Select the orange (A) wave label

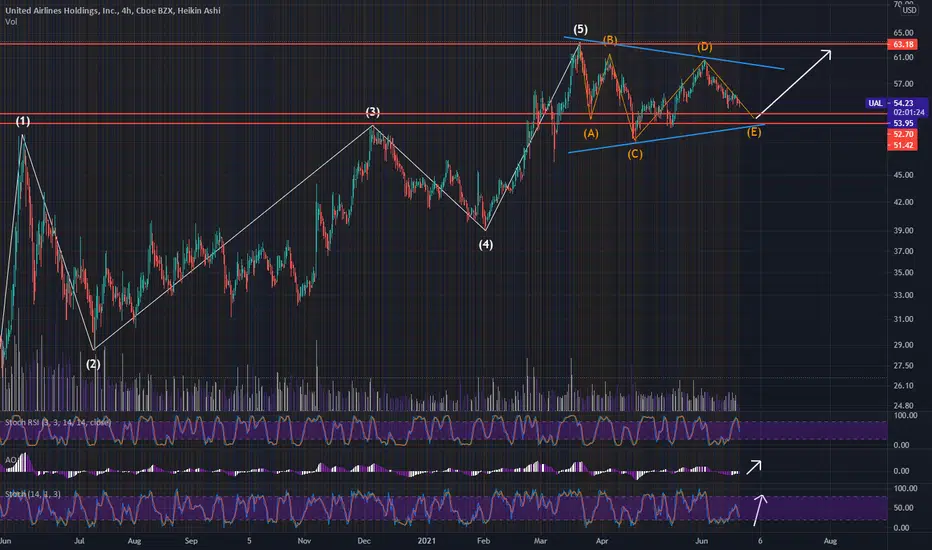(x=591, y=134)
